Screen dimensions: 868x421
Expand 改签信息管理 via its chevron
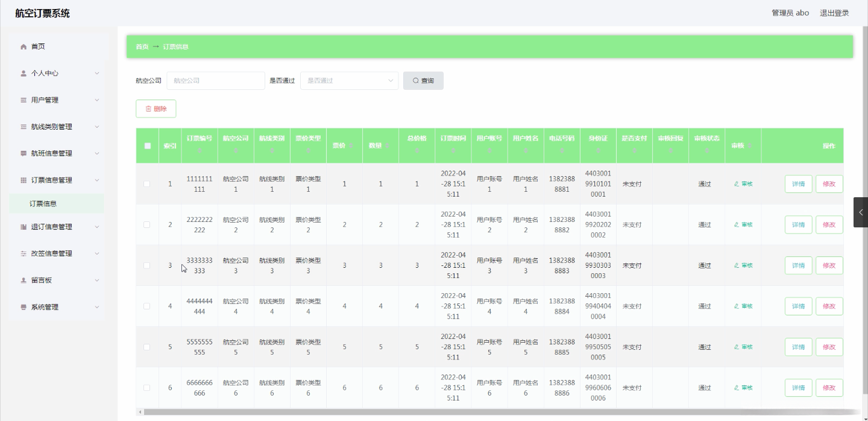[96, 253]
